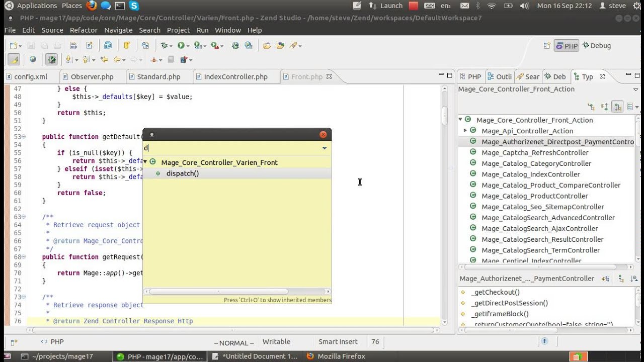Click the editor vertical scrollbar thumb

point(445,115)
